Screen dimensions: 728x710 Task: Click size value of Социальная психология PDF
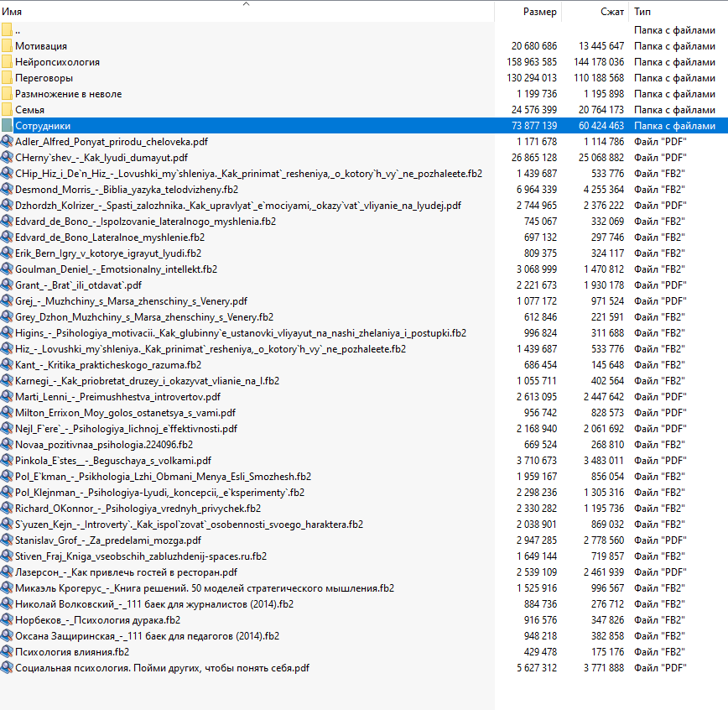pyautogui.click(x=533, y=668)
